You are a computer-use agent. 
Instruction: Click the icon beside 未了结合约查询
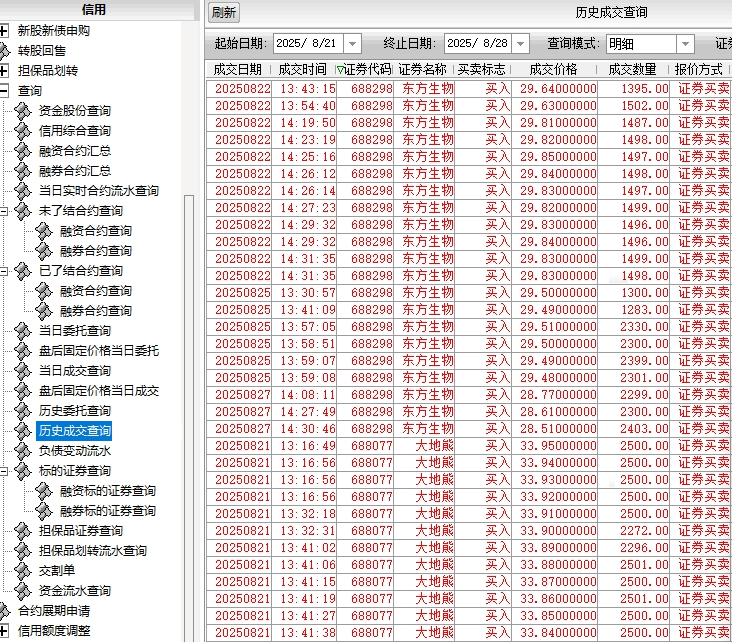click(22, 211)
